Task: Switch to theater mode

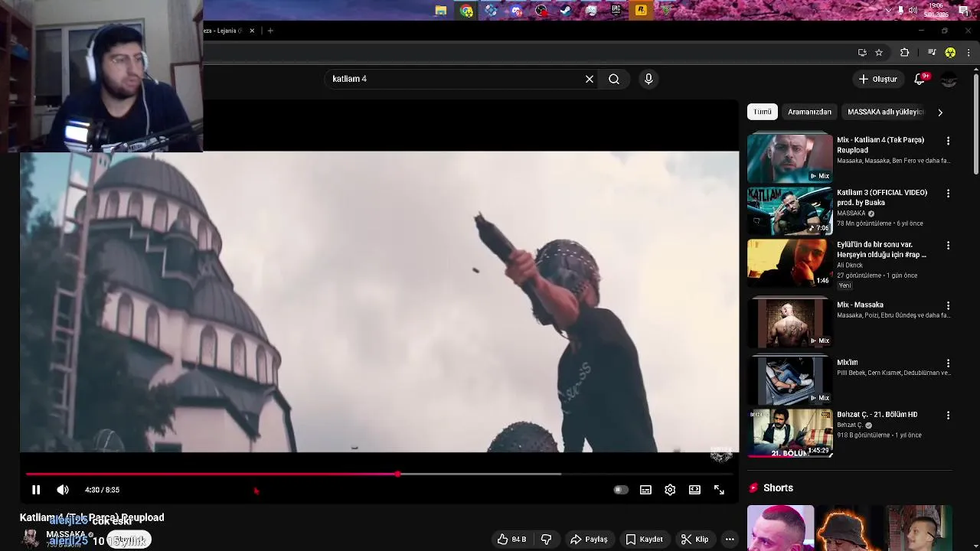Action: click(694, 490)
